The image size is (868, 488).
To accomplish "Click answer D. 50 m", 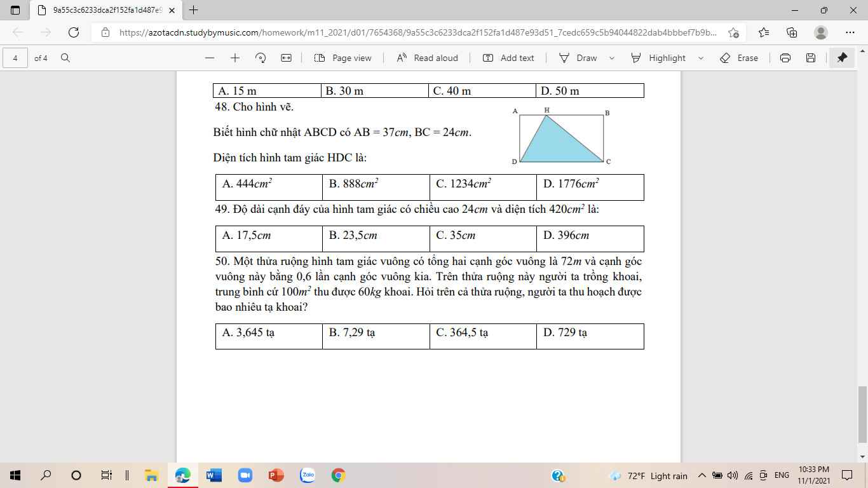I will click(x=590, y=91).
